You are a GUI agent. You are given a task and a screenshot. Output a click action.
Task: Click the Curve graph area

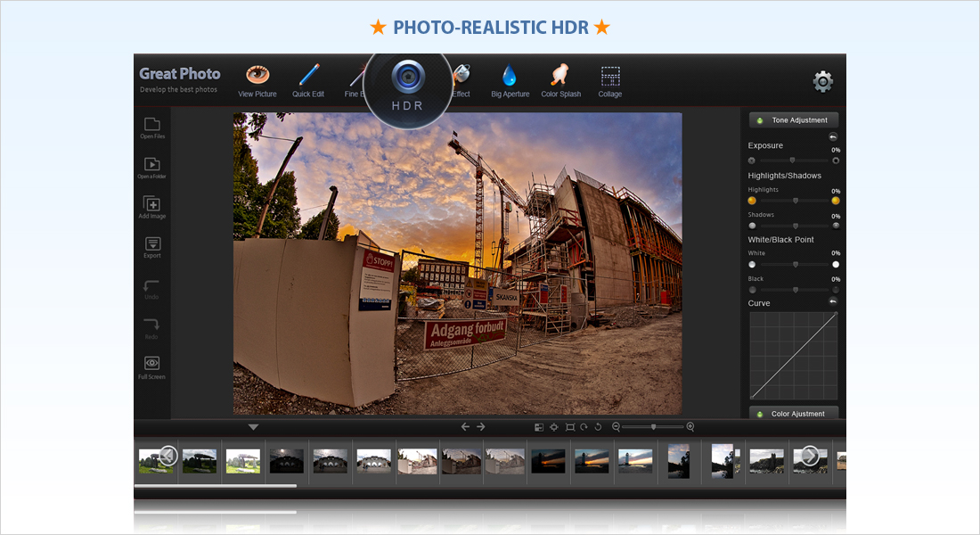(793, 356)
